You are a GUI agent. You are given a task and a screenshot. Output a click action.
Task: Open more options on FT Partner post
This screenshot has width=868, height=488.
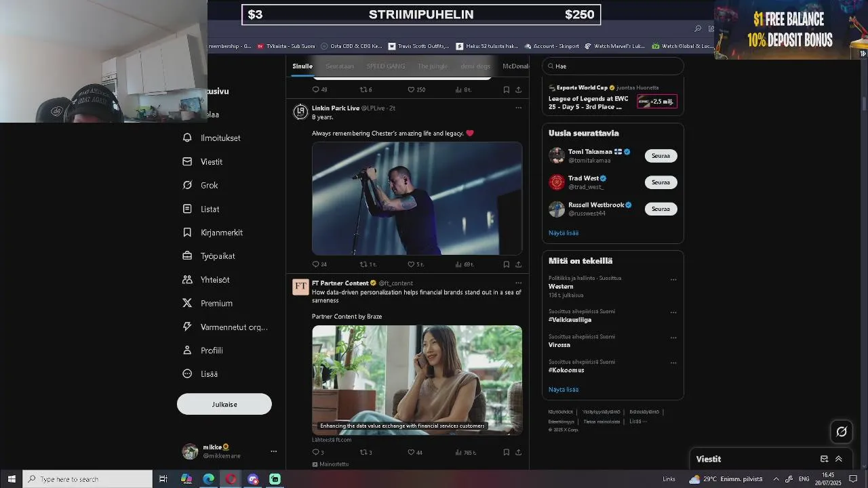[519, 283]
